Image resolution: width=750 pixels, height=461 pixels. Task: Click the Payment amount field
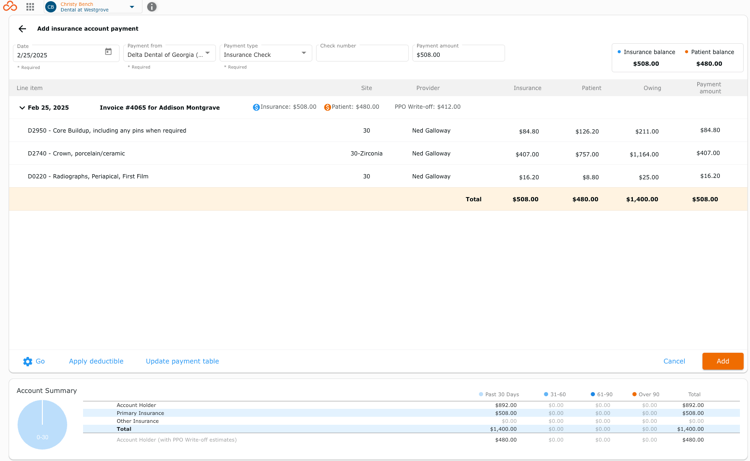pyautogui.click(x=458, y=53)
